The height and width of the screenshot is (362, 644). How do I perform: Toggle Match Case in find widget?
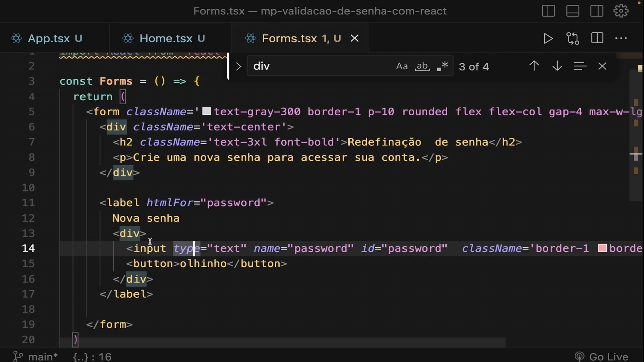(402, 66)
